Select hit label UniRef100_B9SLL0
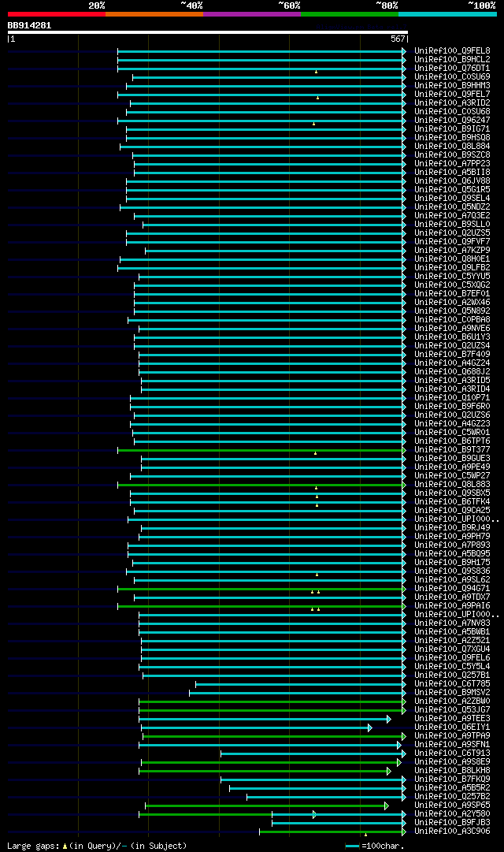This screenshot has width=504, height=852. point(452,225)
